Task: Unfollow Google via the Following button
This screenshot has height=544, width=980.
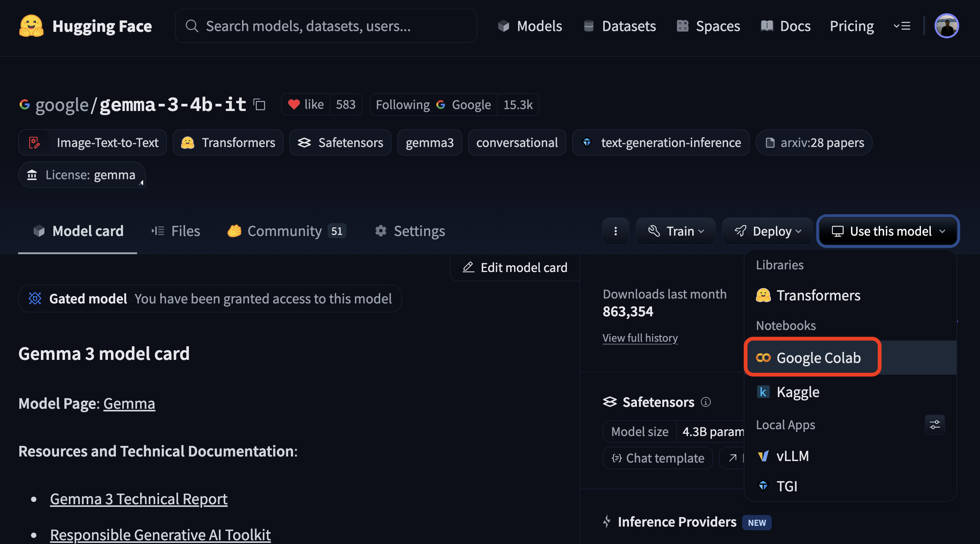Action: click(403, 104)
